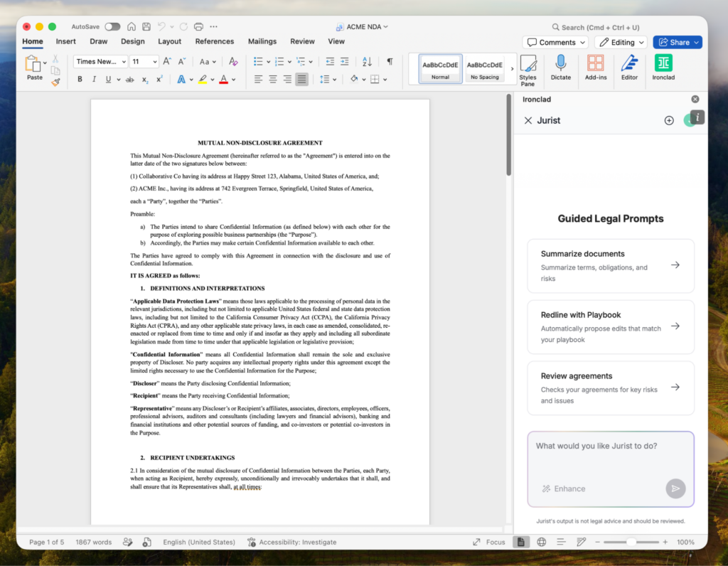Print the document from title bar
The height and width of the screenshot is (566, 728).
click(x=199, y=26)
